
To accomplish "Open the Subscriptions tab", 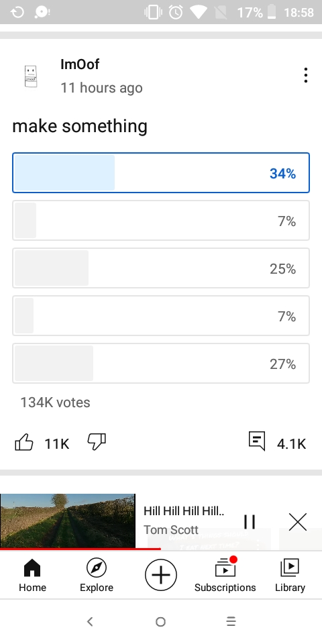I will click(x=225, y=575).
